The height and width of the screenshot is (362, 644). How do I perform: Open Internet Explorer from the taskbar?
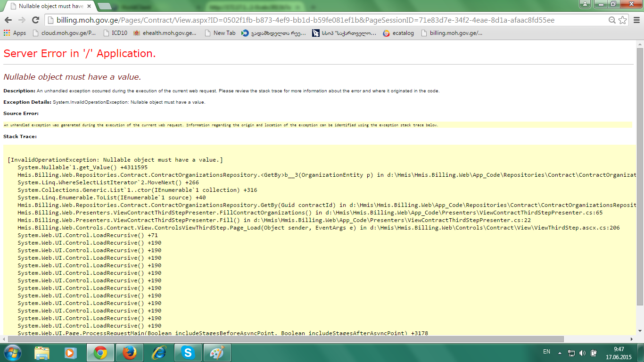[158, 353]
